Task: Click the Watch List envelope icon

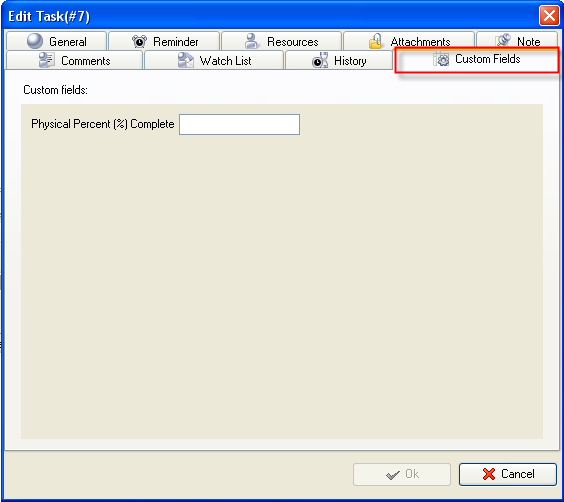Action: tap(186, 60)
